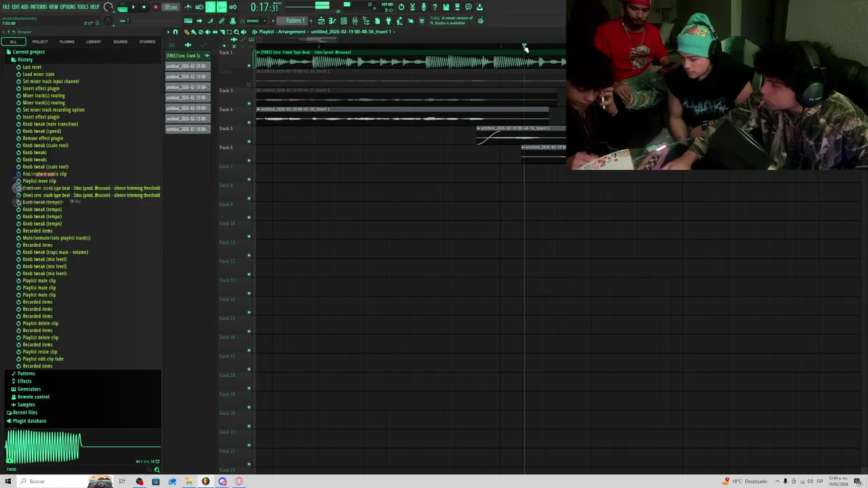Click the online news globe icon
Image resolution: width=868 pixels, height=488 pixels.
coord(480,21)
